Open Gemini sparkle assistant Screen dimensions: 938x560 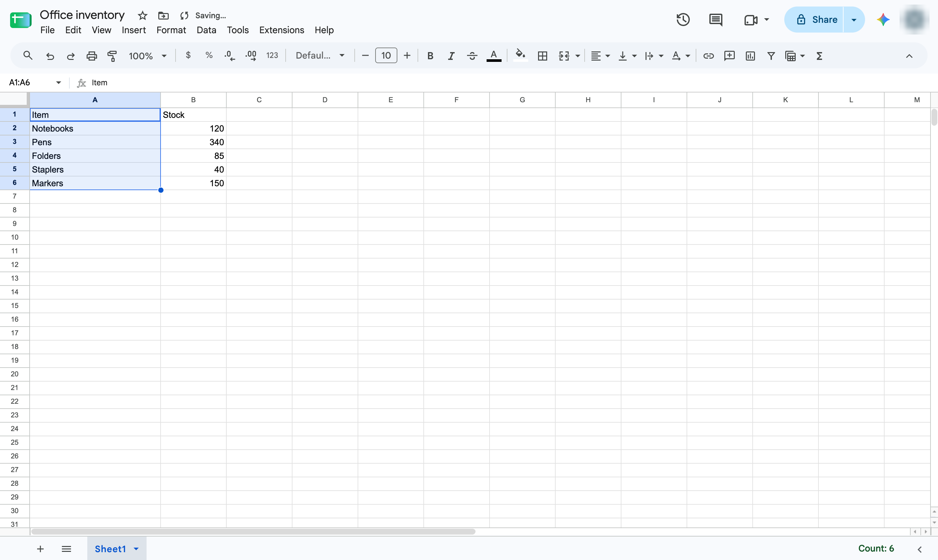coord(883,20)
